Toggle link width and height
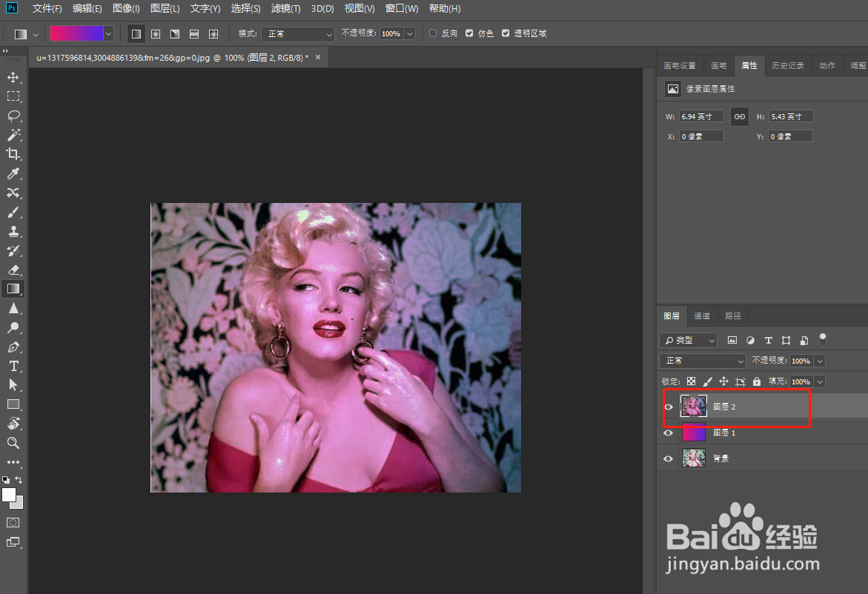Screen dimensions: 868x594 click(739, 117)
